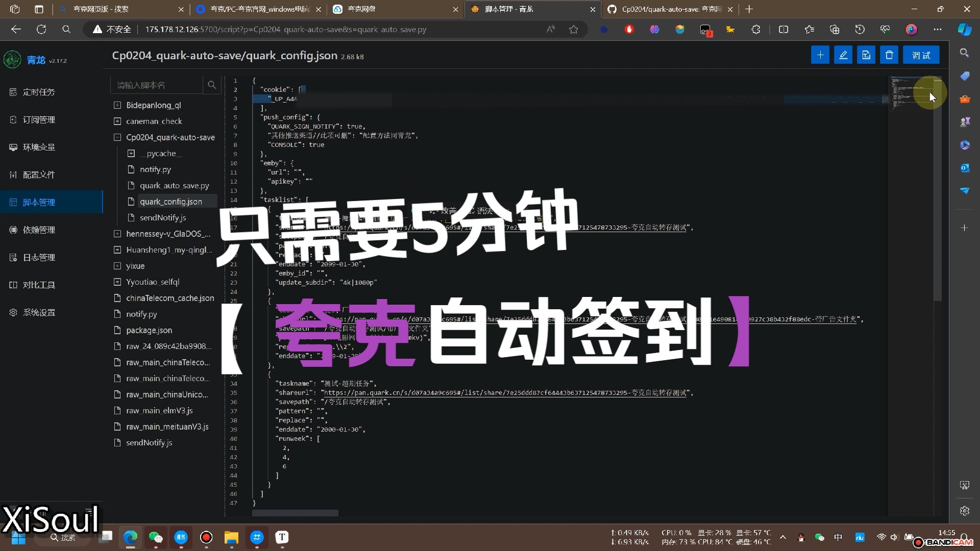Open Edge from the taskbar

[130, 537]
